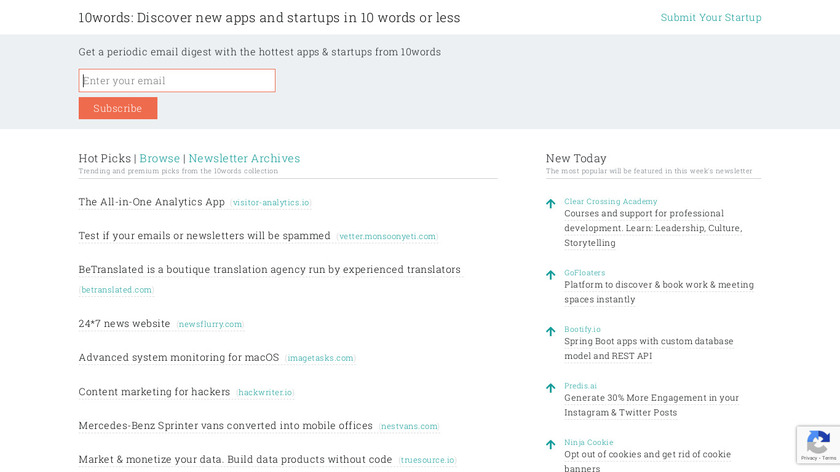Open the Newsletter Archives tab
This screenshot has height=472, width=840.
[x=244, y=158]
